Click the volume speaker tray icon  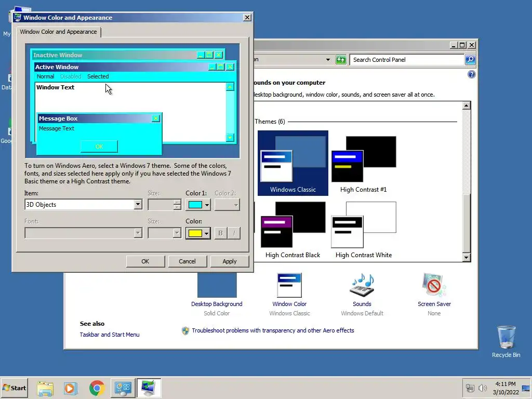click(x=482, y=388)
